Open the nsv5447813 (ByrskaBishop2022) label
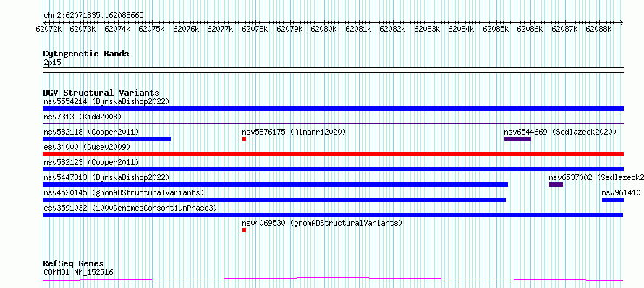The width and height of the screenshot is (644, 288). (106, 177)
